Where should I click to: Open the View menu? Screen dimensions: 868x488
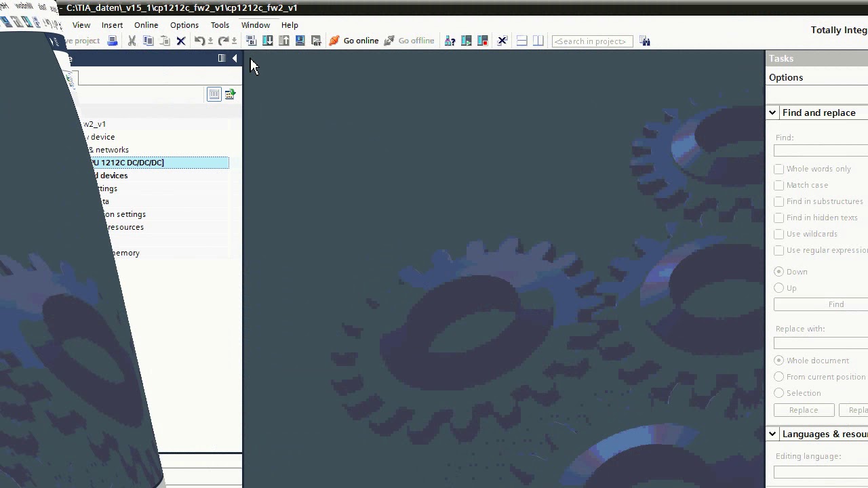[81, 25]
